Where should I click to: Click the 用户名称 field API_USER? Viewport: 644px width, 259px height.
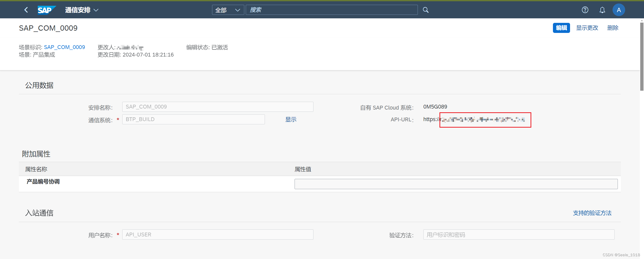218,235
